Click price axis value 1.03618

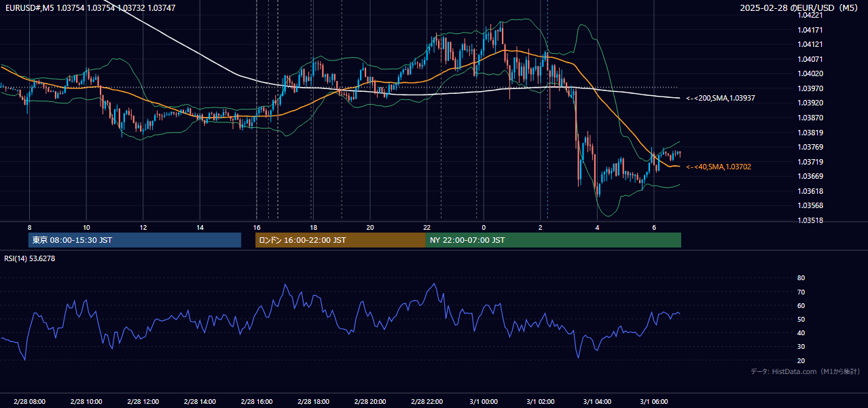pyautogui.click(x=811, y=191)
